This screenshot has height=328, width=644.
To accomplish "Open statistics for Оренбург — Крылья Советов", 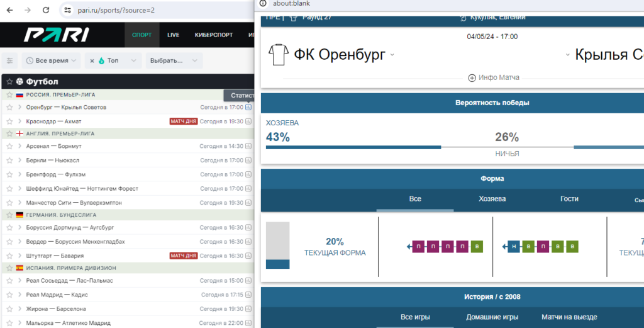I will coord(248,107).
